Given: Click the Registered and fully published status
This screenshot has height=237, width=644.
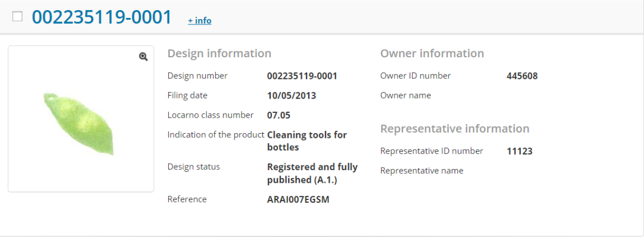Looking at the screenshot, I should 312,173.
